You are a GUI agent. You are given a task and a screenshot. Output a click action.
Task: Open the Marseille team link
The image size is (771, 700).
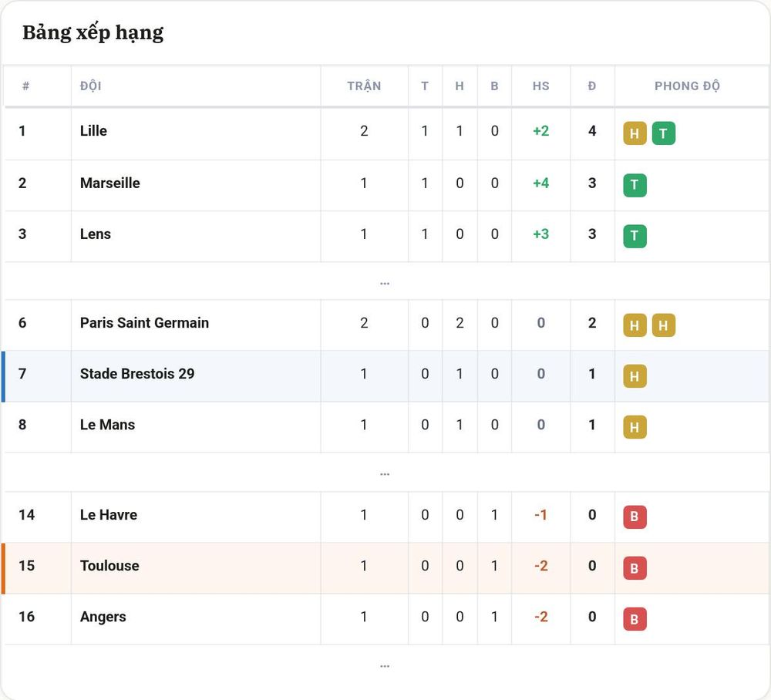pyautogui.click(x=109, y=183)
